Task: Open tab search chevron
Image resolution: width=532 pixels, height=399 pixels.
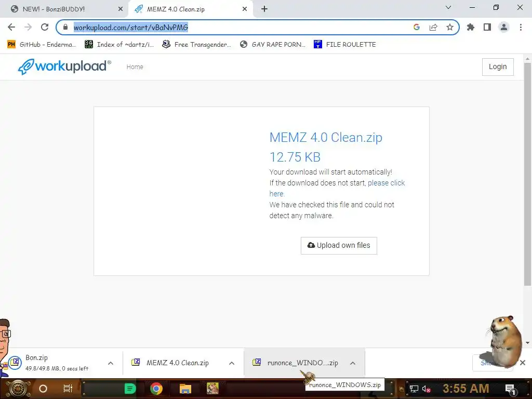Action: pos(448,7)
